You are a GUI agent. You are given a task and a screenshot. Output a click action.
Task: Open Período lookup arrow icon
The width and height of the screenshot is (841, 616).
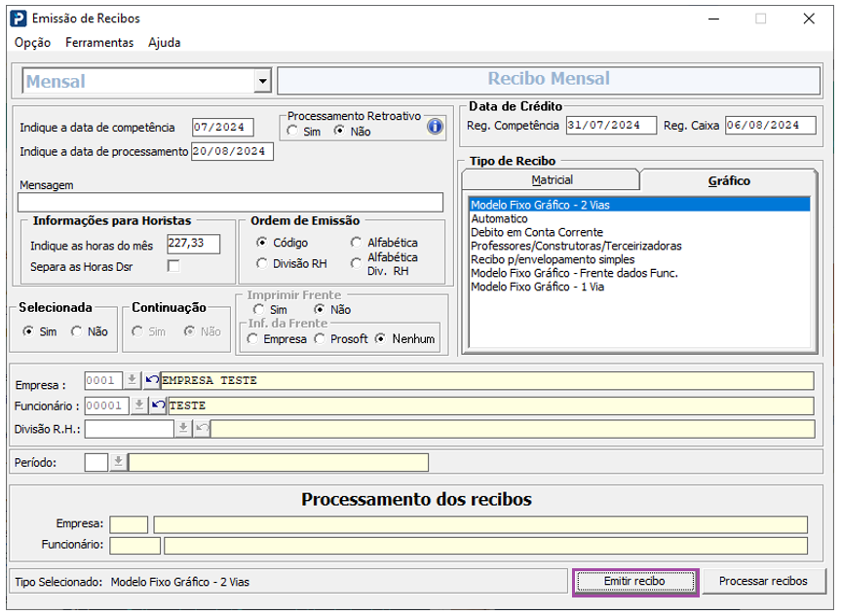tap(118, 462)
